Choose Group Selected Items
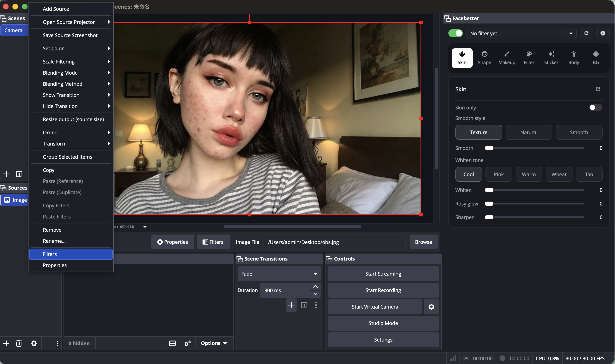615x364 pixels. pos(71,157)
